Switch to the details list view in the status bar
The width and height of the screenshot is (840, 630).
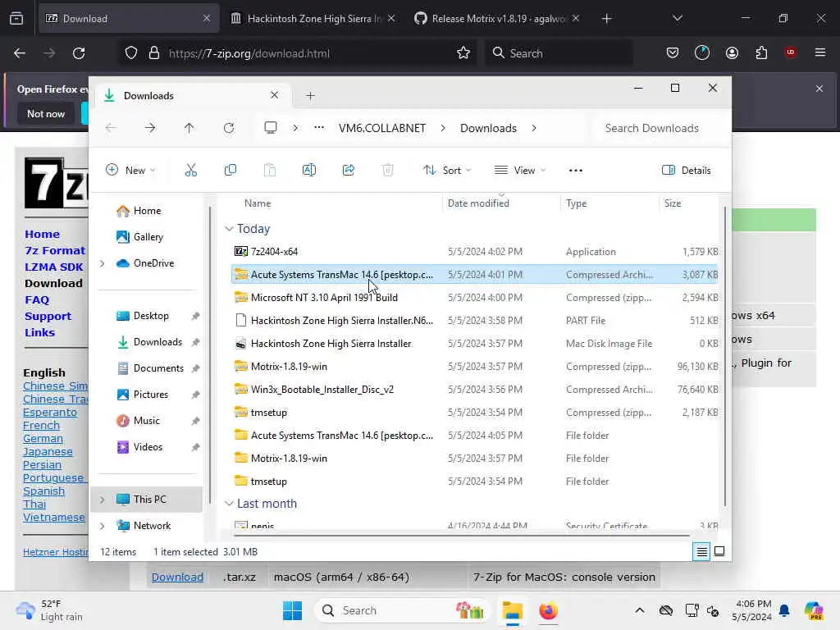click(702, 551)
